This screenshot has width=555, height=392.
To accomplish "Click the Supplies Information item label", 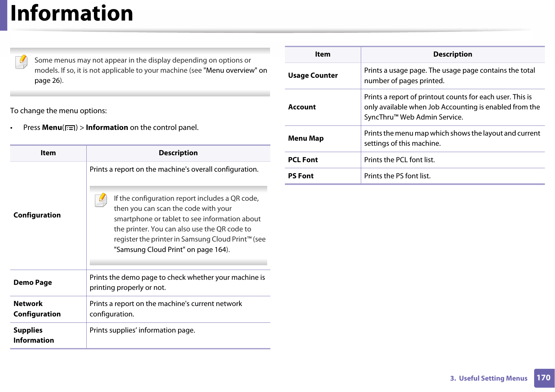I will (x=34, y=335).
